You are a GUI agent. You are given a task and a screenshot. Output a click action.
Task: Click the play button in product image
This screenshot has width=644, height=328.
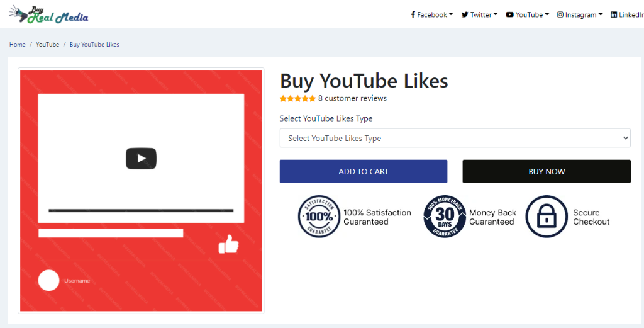tap(141, 158)
